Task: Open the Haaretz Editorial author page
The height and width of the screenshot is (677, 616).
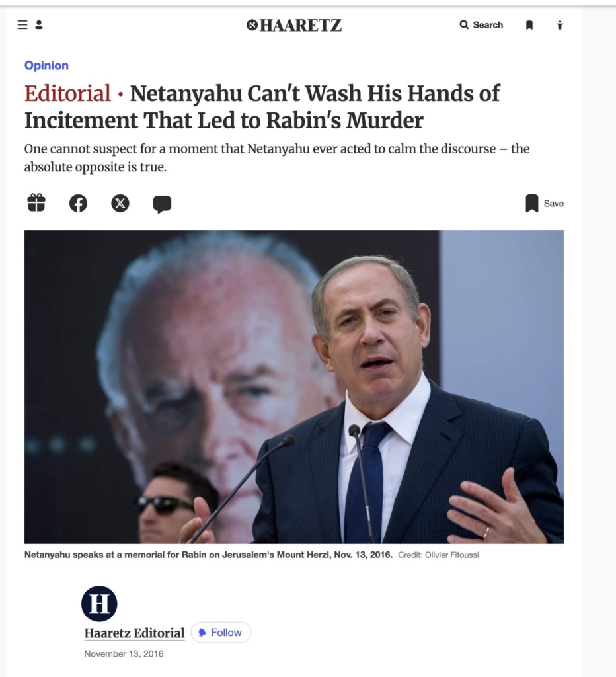Action: point(134,633)
